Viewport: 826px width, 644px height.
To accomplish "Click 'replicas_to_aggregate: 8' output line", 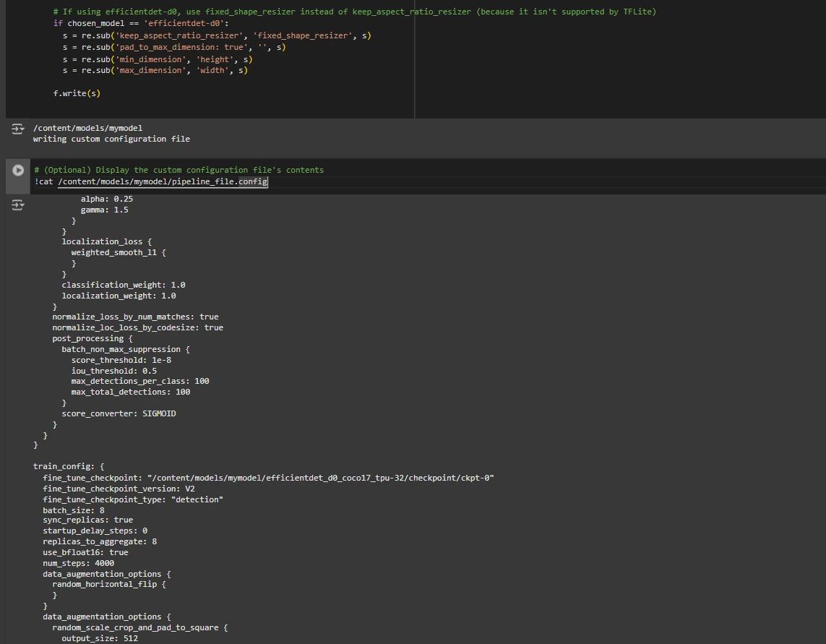I will tap(100, 541).
